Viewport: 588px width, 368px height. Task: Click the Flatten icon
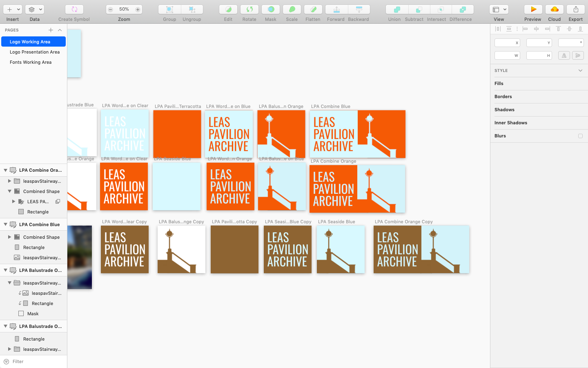pos(313,9)
